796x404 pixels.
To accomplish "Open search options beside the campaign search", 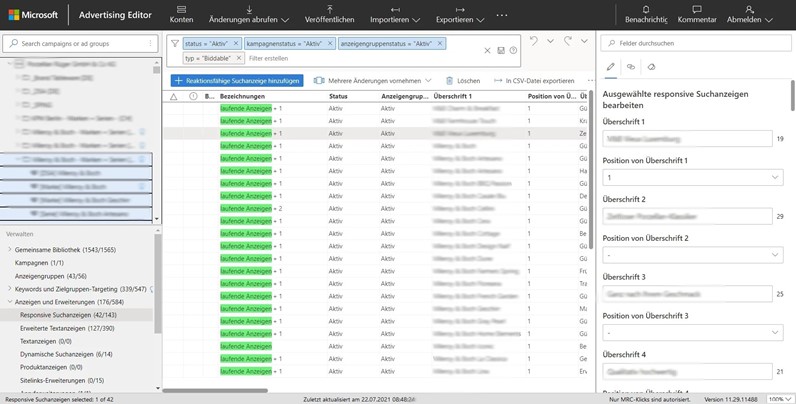I will pos(150,44).
